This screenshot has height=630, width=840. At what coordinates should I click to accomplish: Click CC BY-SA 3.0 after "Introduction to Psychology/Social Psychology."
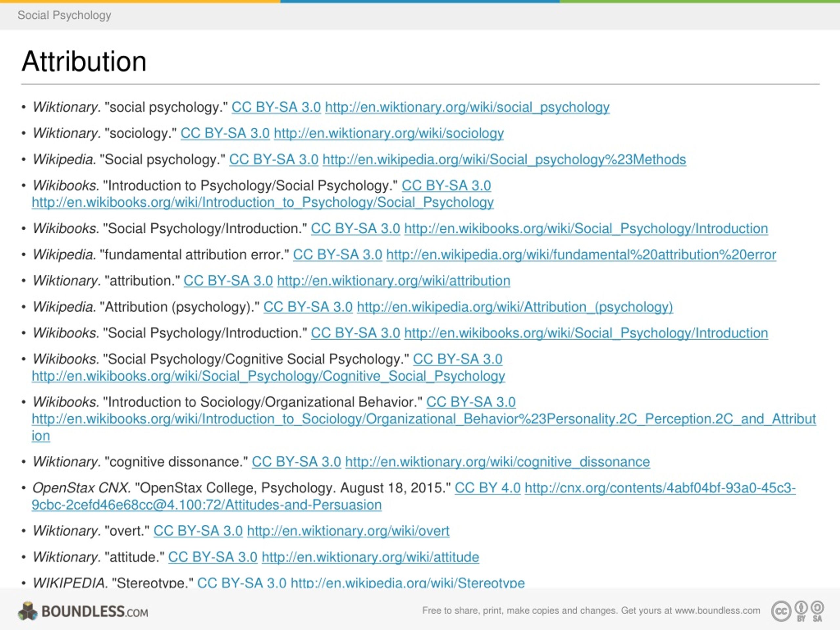point(446,186)
